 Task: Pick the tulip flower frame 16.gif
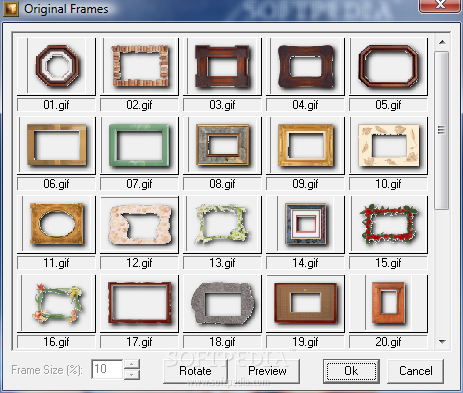tap(56, 303)
